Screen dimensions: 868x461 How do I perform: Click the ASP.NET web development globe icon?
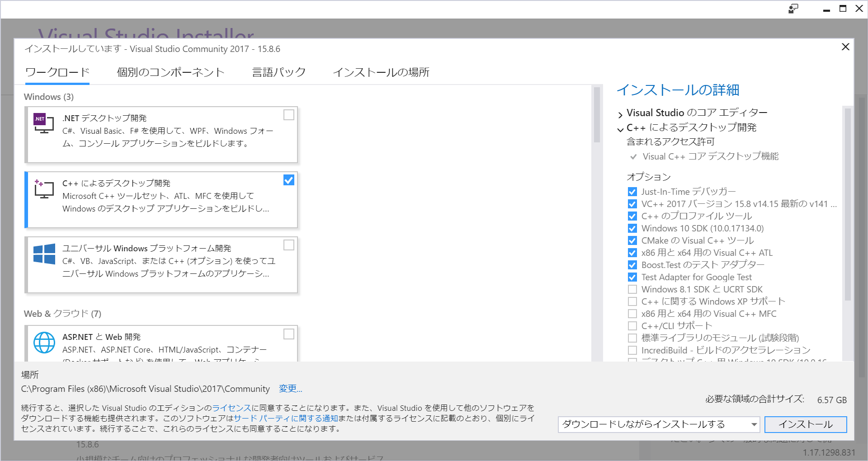pos(44,343)
